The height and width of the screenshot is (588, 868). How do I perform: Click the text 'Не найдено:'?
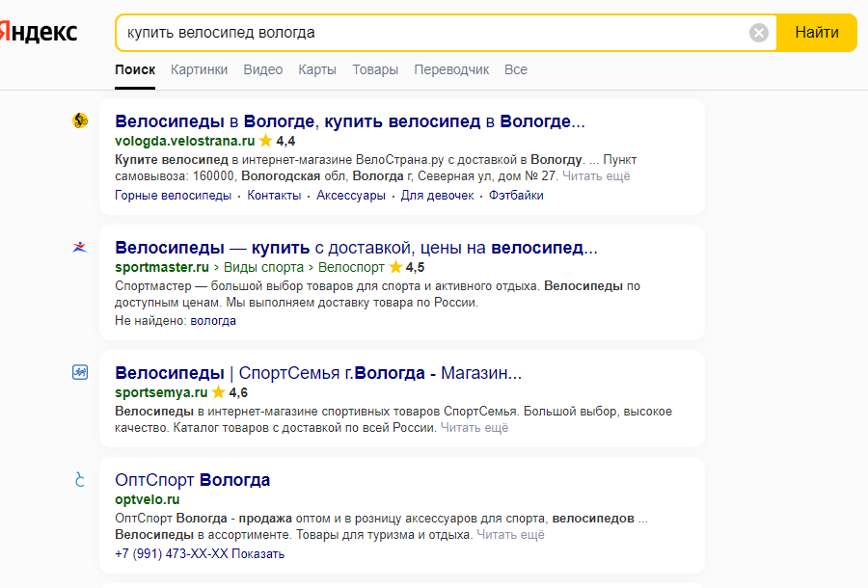coord(151,321)
